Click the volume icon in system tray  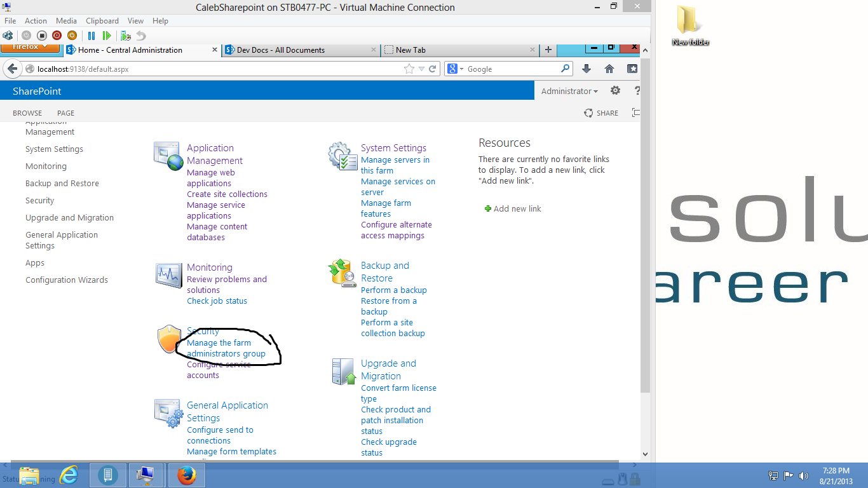coord(803,475)
